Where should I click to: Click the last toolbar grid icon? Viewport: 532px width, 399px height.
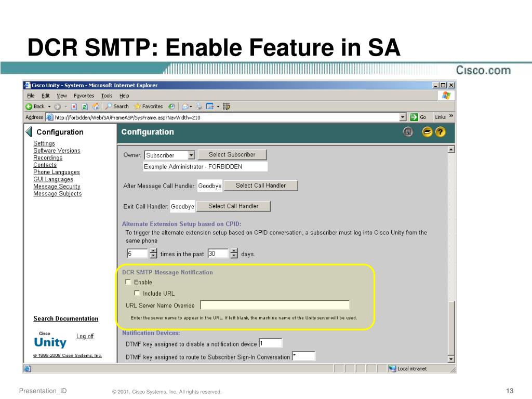(227, 107)
